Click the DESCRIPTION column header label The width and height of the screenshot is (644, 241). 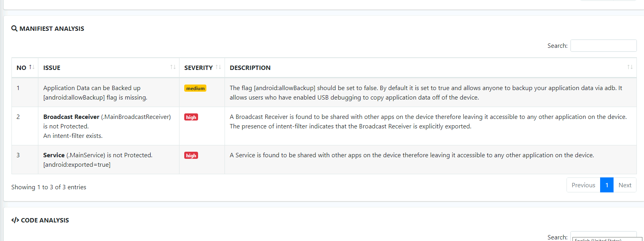250,68
